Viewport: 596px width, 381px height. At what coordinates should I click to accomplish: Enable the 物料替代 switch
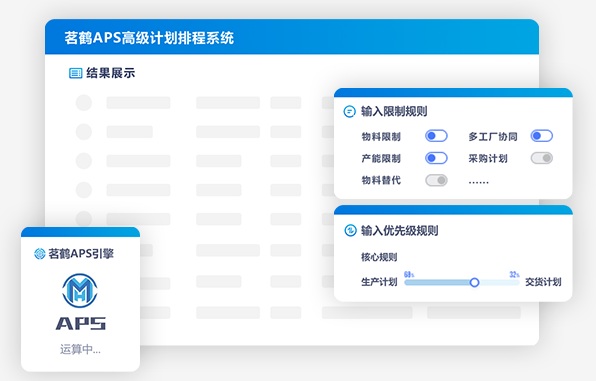[x=436, y=180]
